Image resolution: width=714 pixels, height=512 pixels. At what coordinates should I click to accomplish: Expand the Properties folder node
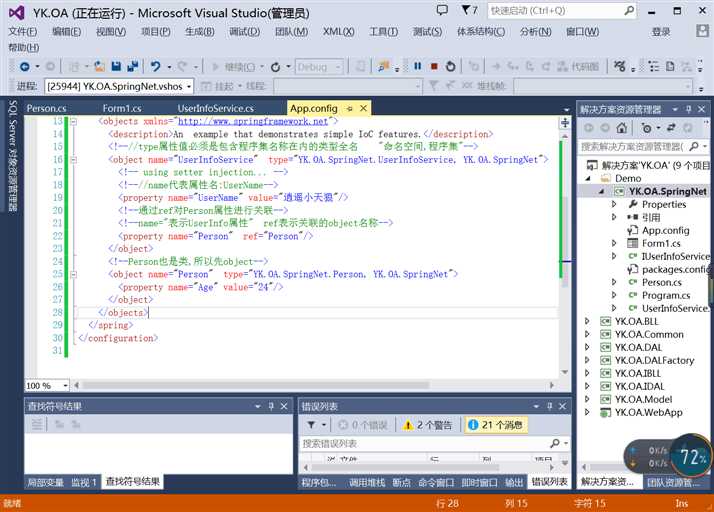614,205
